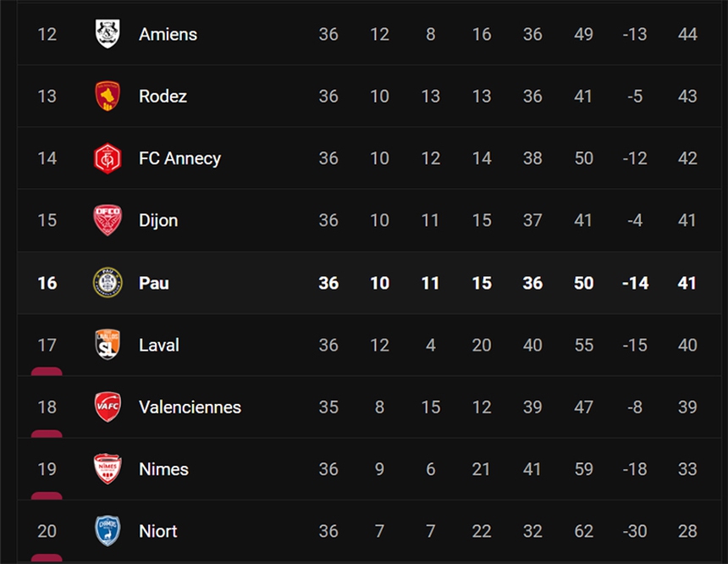Click the Laval orange SL badge

click(x=108, y=345)
